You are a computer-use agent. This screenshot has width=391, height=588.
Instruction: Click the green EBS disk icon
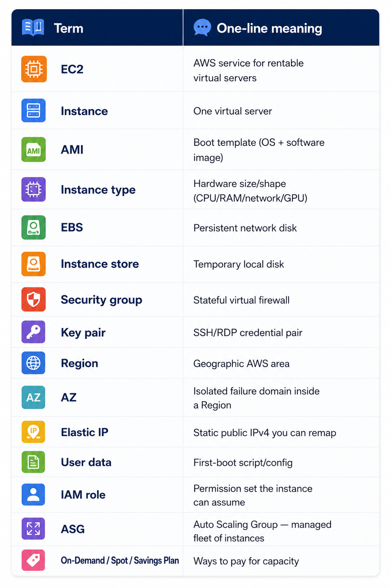(x=34, y=228)
